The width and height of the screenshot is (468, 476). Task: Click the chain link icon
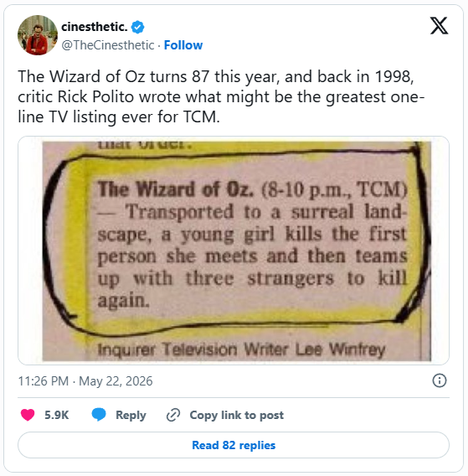click(173, 415)
